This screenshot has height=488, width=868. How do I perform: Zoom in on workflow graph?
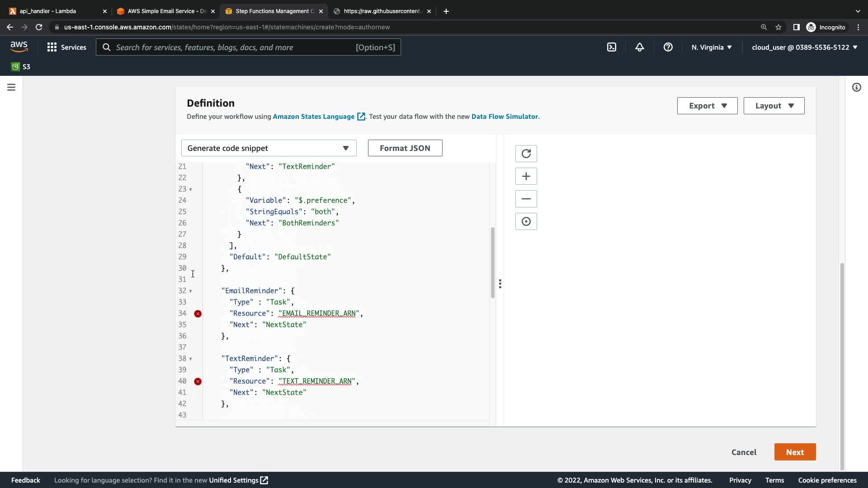pos(526,176)
